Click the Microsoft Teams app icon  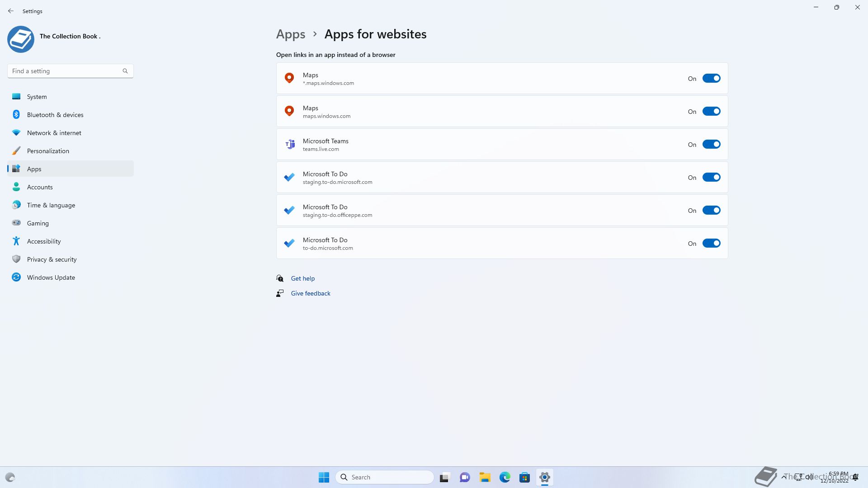pyautogui.click(x=289, y=144)
